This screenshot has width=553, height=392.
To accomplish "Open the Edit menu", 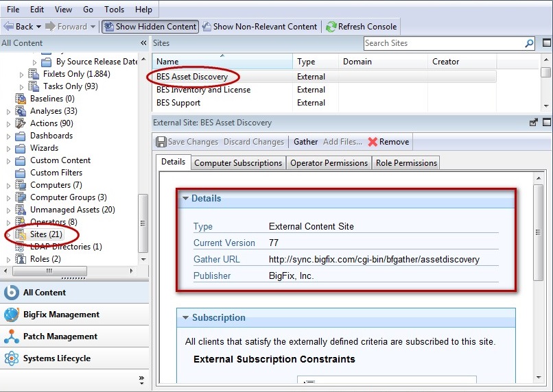I will tap(37, 10).
